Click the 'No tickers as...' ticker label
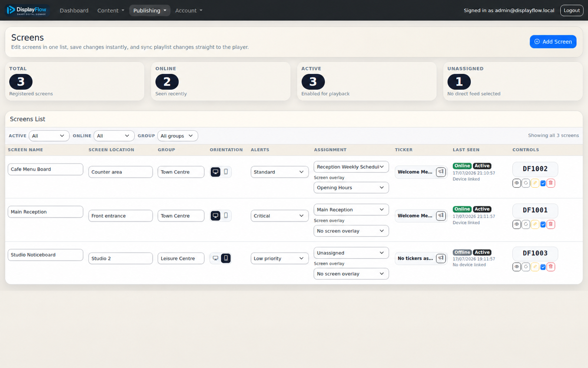The width and height of the screenshot is (588, 368). 415,258
